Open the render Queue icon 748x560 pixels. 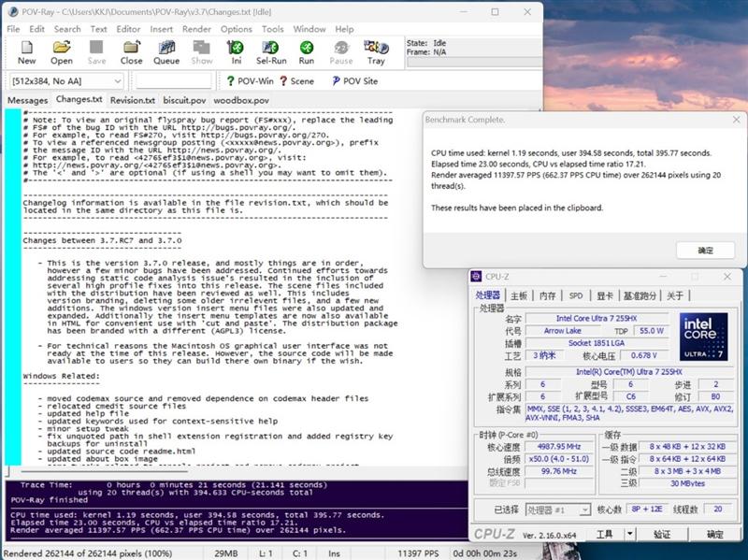[166, 50]
